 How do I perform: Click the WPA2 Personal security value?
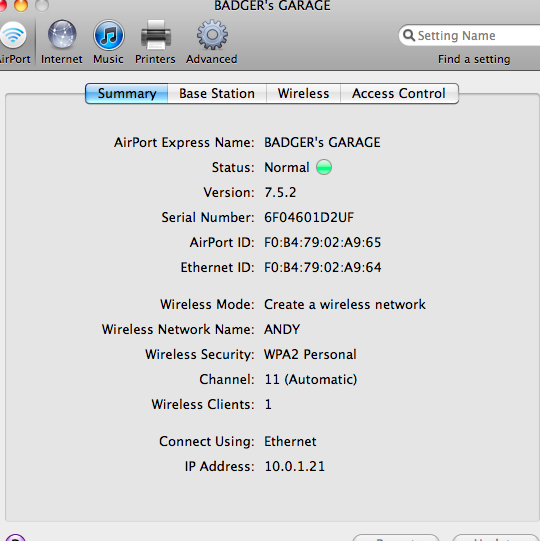click(310, 354)
